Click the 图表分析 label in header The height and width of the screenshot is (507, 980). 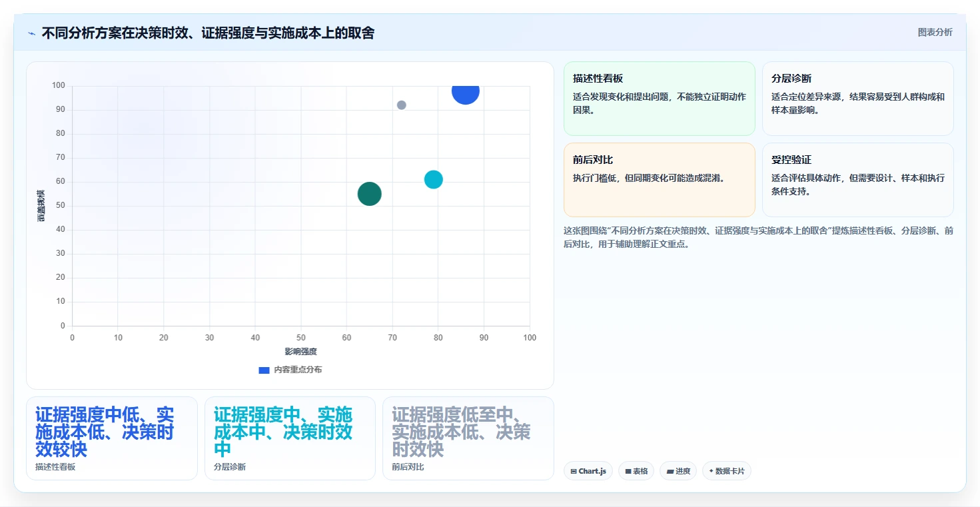[x=935, y=32]
